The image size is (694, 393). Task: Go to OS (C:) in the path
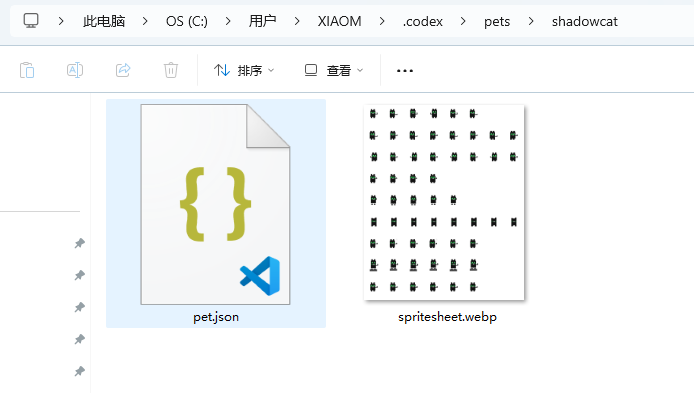click(x=187, y=21)
